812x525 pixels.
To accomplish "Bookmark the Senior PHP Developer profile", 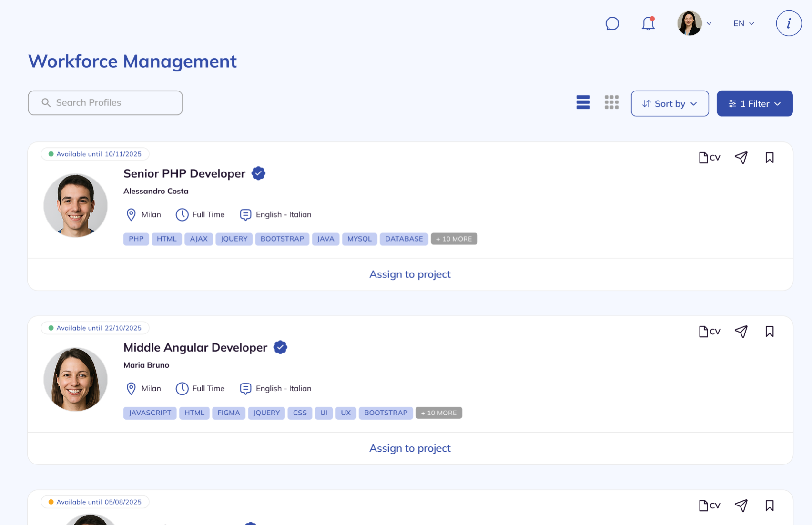I will point(770,157).
